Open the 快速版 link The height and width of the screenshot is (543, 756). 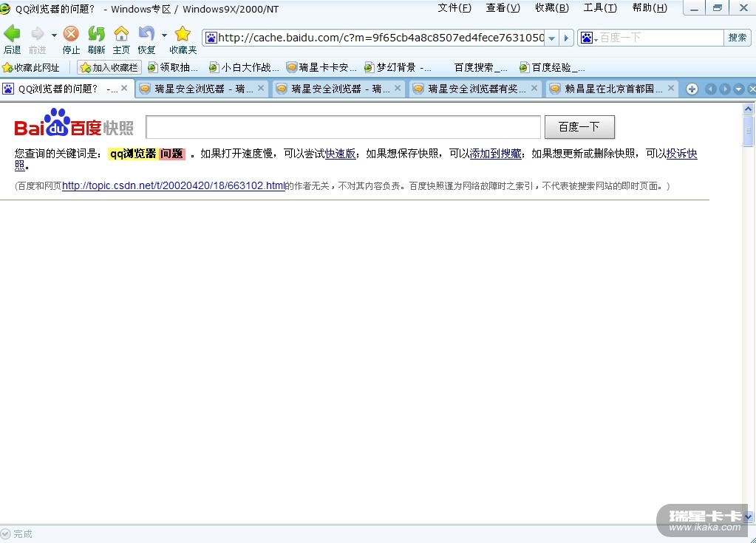point(341,154)
